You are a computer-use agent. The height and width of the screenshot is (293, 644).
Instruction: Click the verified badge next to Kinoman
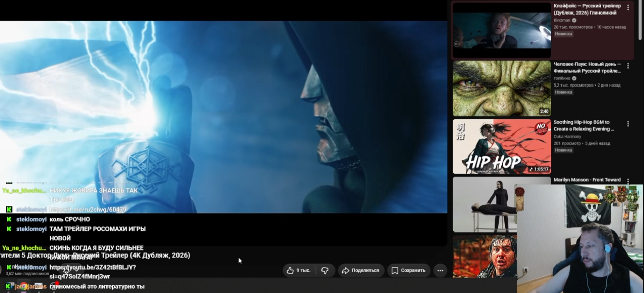pyautogui.click(x=574, y=20)
